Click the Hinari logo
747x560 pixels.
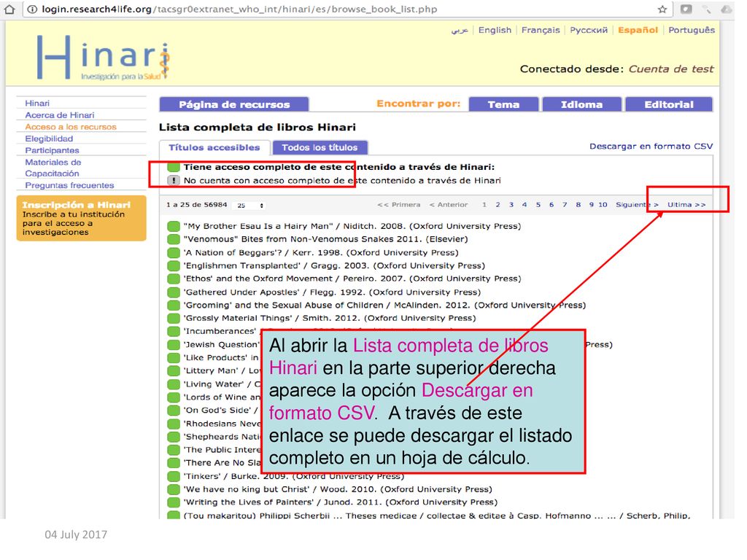pyautogui.click(x=104, y=57)
